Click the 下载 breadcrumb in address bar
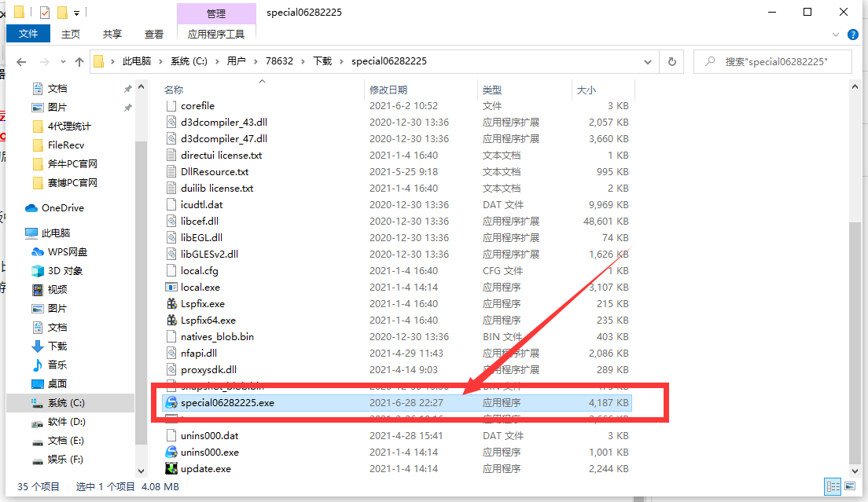Viewport: 868px width, 502px height. pyautogui.click(x=322, y=61)
